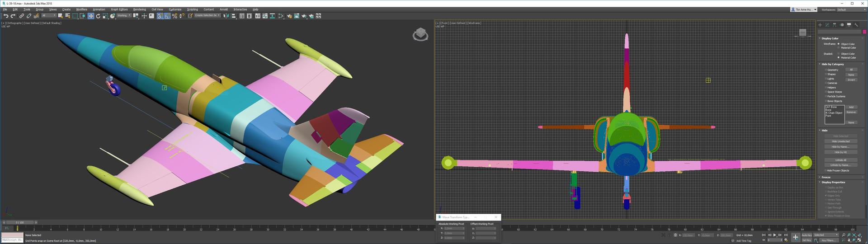Open the Working coordinate system dropdown
The height and width of the screenshot is (244, 868).
point(124,15)
